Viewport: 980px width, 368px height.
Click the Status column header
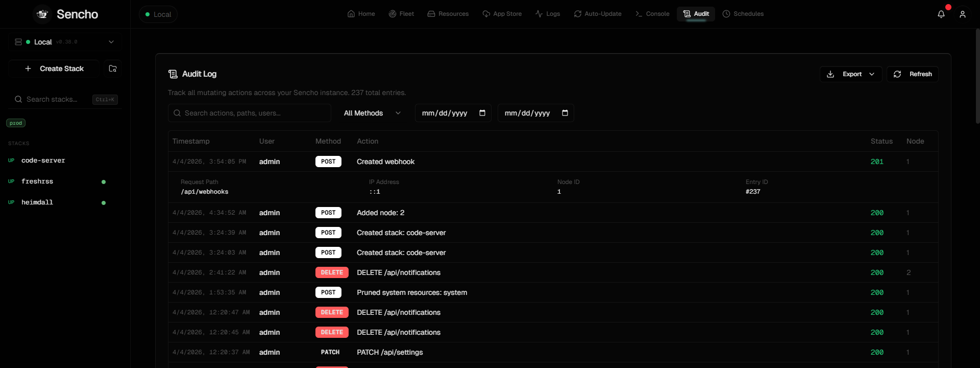click(881, 141)
